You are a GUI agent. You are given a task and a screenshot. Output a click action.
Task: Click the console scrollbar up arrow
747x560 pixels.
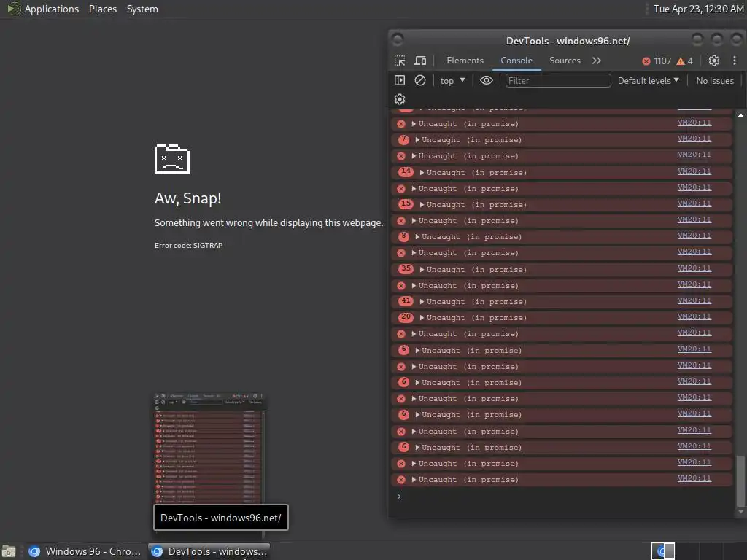[740, 115]
